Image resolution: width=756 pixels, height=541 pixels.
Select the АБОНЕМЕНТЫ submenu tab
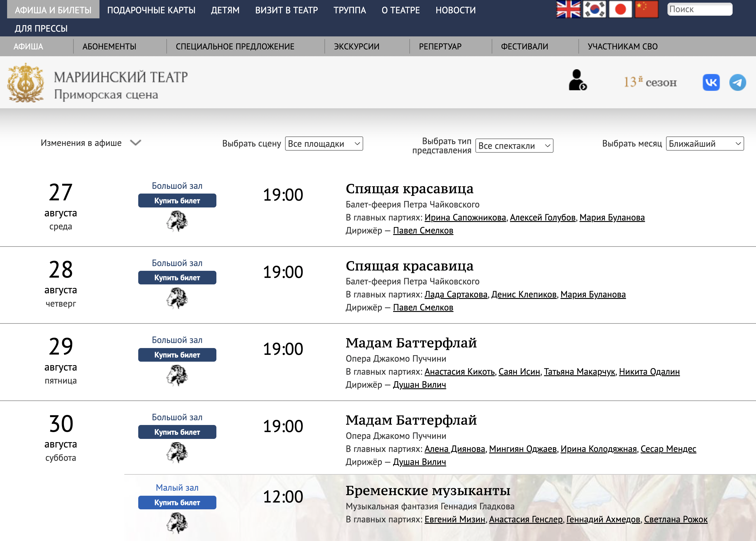pyautogui.click(x=109, y=46)
